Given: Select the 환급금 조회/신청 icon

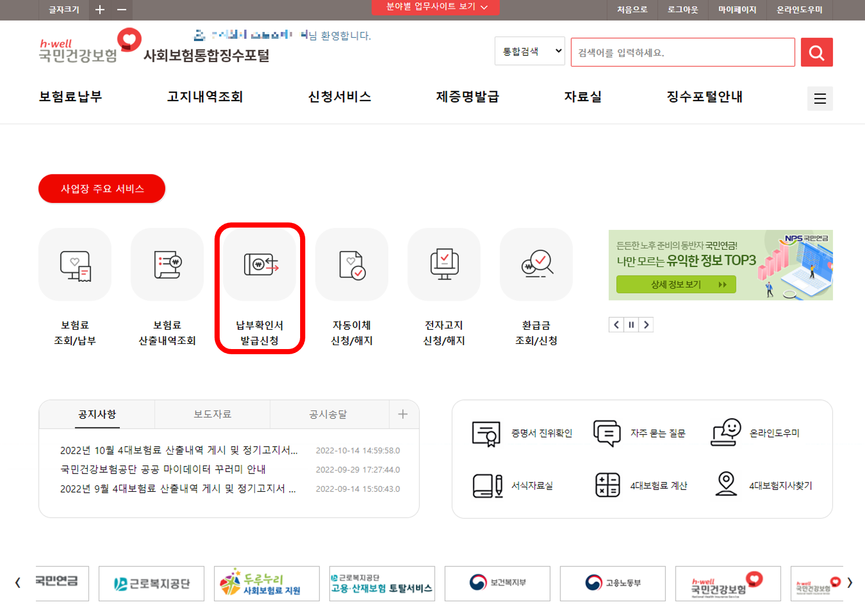Looking at the screenshot, I should pos(536,264).
